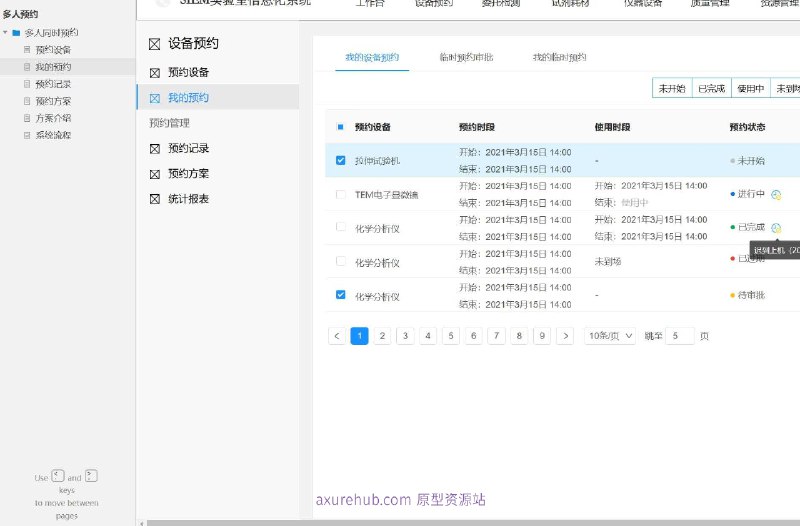Click the 设备预约 header icon
The height and width of the screenshot is (526, 800).
154,44
